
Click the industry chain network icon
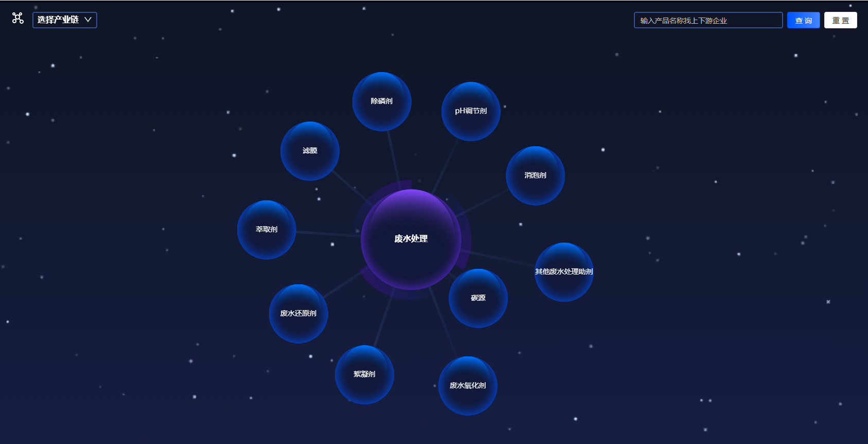coord(18,19)
